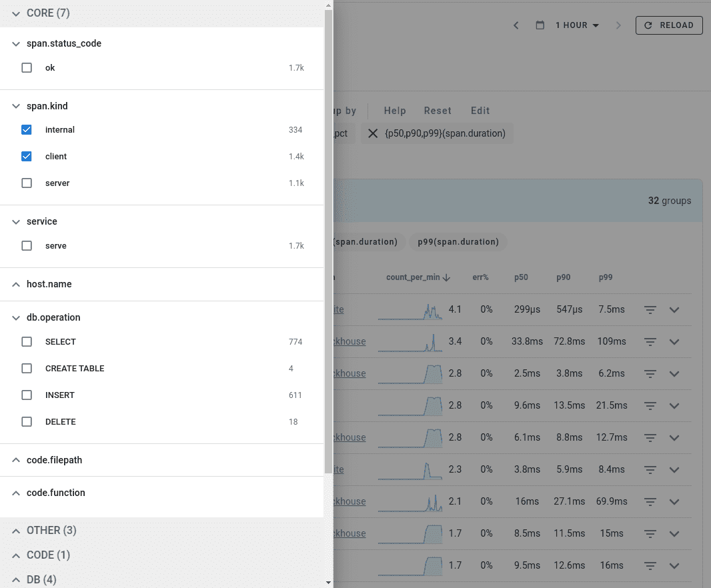Open filter icon for 2.5ms row

[650, 374]
